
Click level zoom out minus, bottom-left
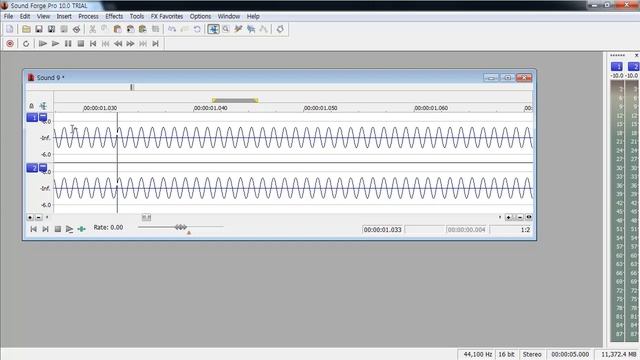pos(38,218)
